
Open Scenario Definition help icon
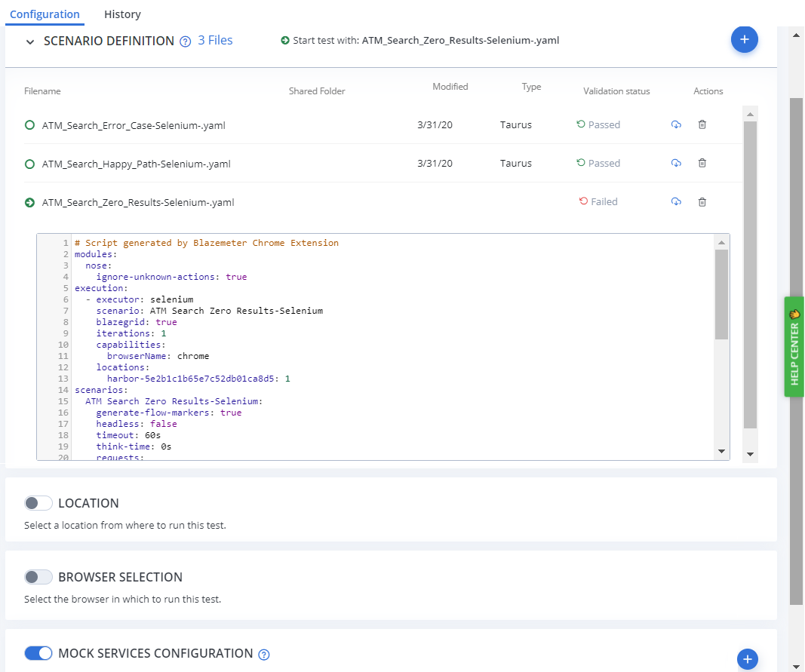[x=186, y=41]
